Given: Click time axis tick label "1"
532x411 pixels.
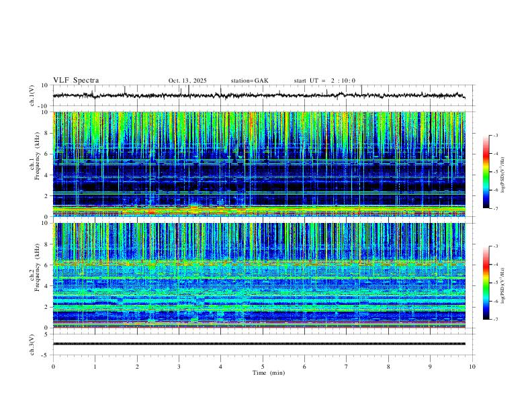Looking at the screenshot, I should (x=95, y=367).
